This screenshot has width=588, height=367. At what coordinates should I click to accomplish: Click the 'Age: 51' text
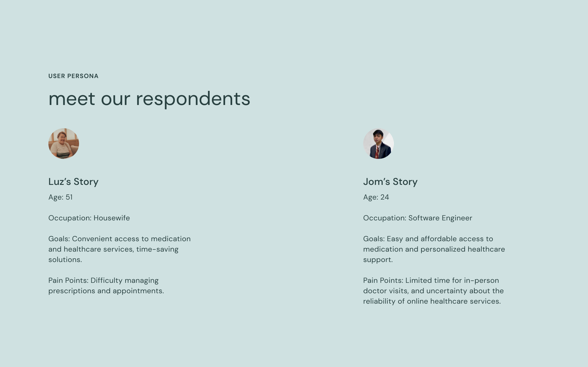click(x=61, y=197)
